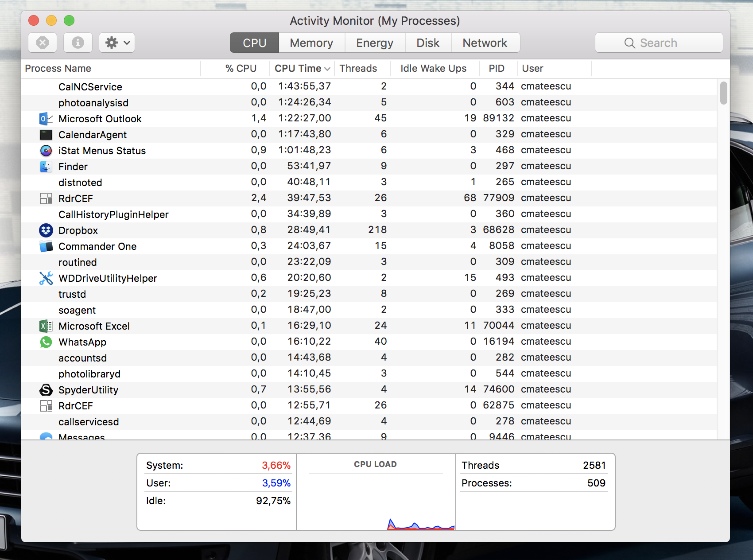Sort by Idle Wake Ups column
This screenshot has width=753, height=560.
[x=435, y=68]
